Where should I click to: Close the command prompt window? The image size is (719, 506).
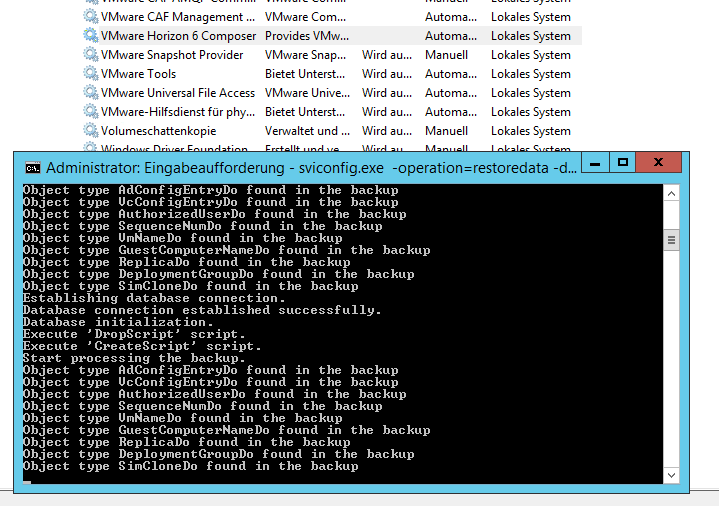(x=659, y=162)
